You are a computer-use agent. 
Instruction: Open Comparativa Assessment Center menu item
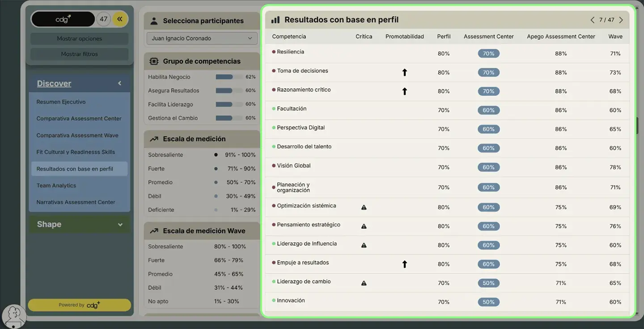click(x=79, y=118)
